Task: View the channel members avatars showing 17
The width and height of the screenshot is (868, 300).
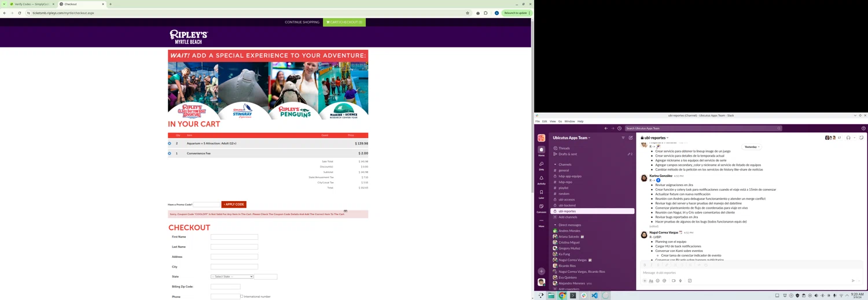Action: (x=833, y=138)
